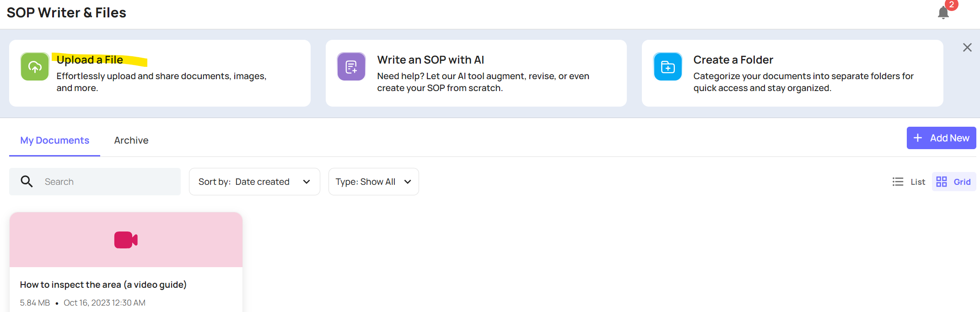
Task: Open the notifications bell
Action: (943, 12)
